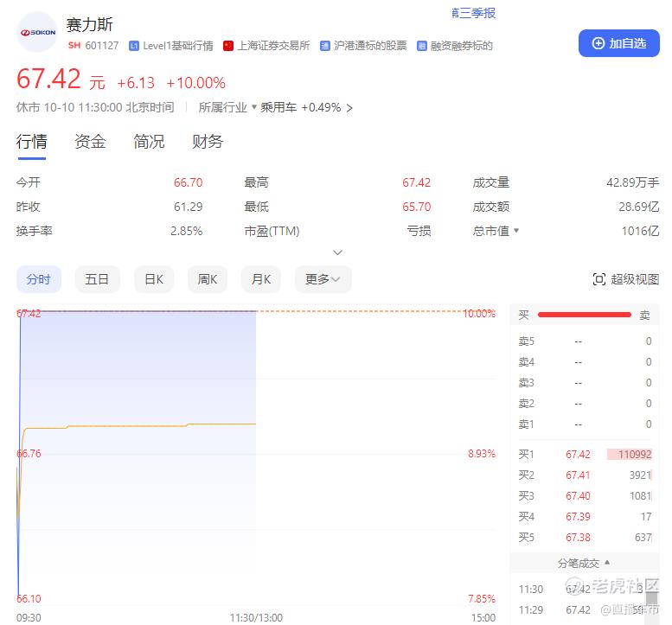The image size is (672, 625).
Task: Switch to the 行情 tab
Action: click(x=32, y=142)
